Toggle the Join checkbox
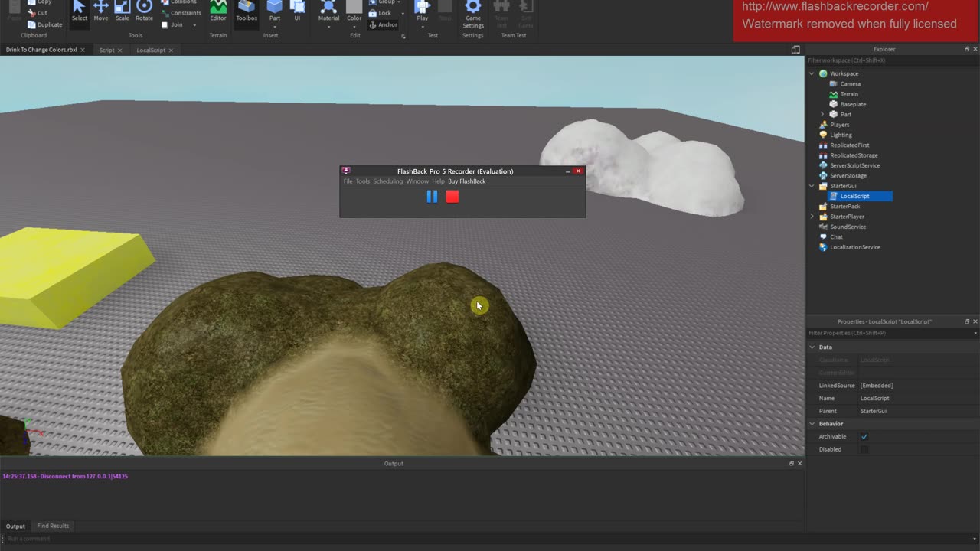The image size is (980, 551). [x=165, y=24]
